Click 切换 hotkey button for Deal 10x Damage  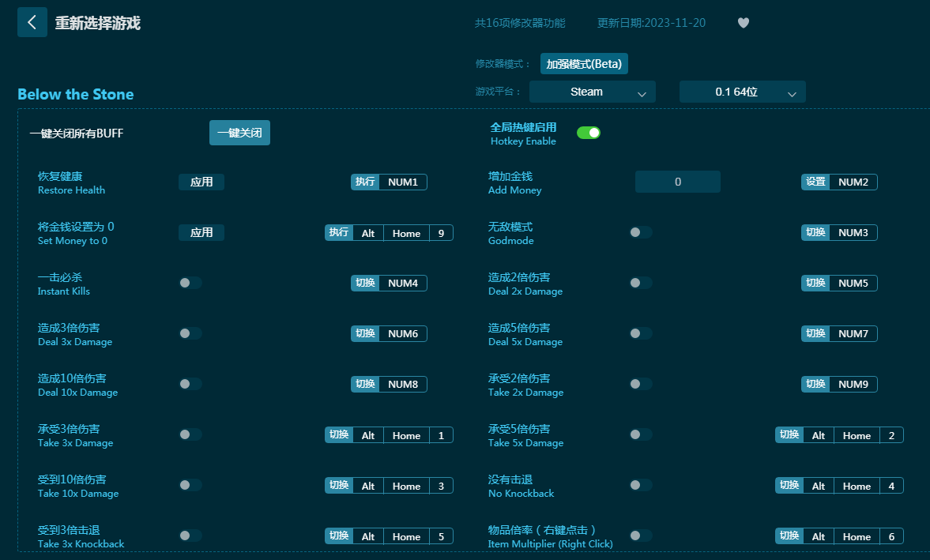[x=365, y=385]
